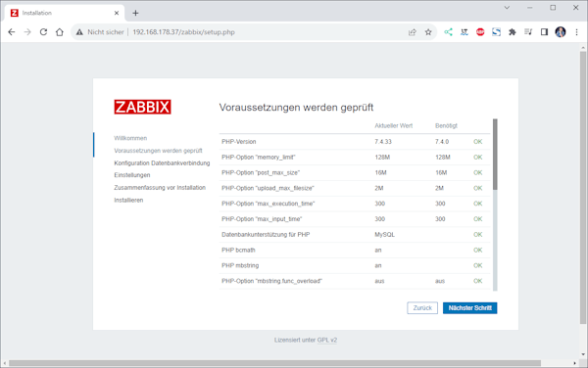Screen dimensions: 588x368
Task: Click the 'Nicht sicher' security warning icon
Action: click(x=79, y=32)
